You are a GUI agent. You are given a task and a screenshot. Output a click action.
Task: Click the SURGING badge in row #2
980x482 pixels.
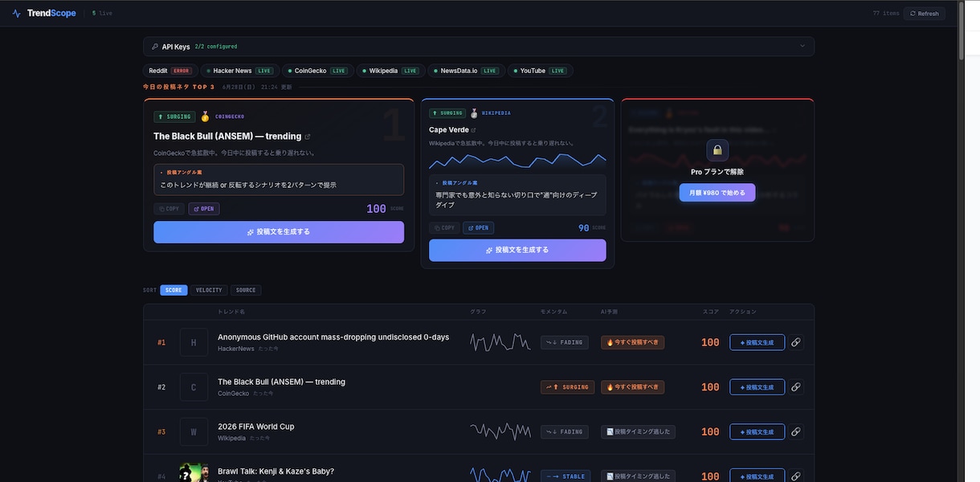tap(567, 387)
